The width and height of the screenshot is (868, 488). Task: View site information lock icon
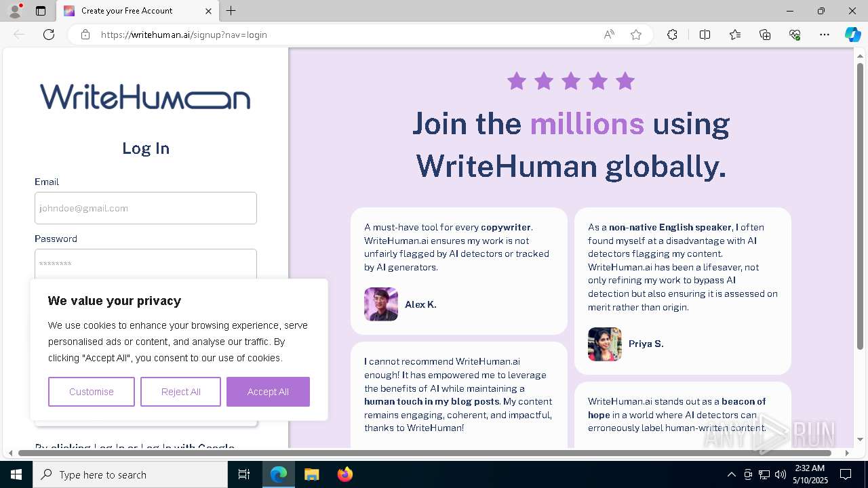point(85,35)
